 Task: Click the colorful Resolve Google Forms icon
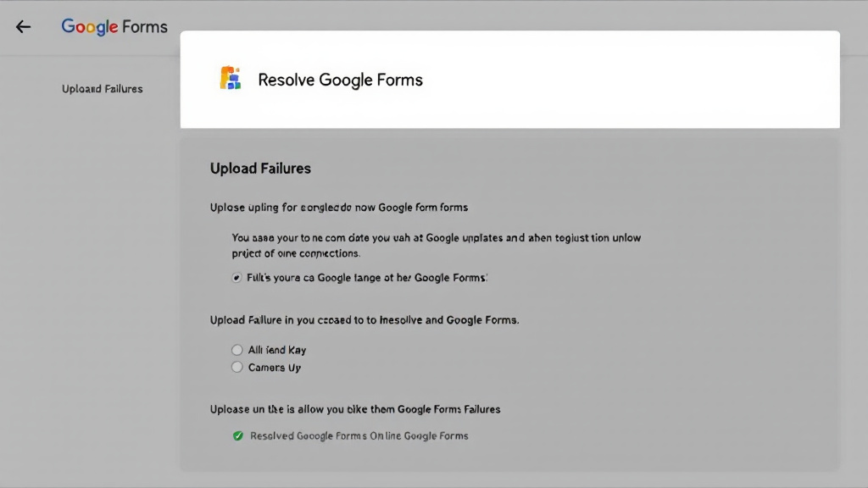coord(231,78)
